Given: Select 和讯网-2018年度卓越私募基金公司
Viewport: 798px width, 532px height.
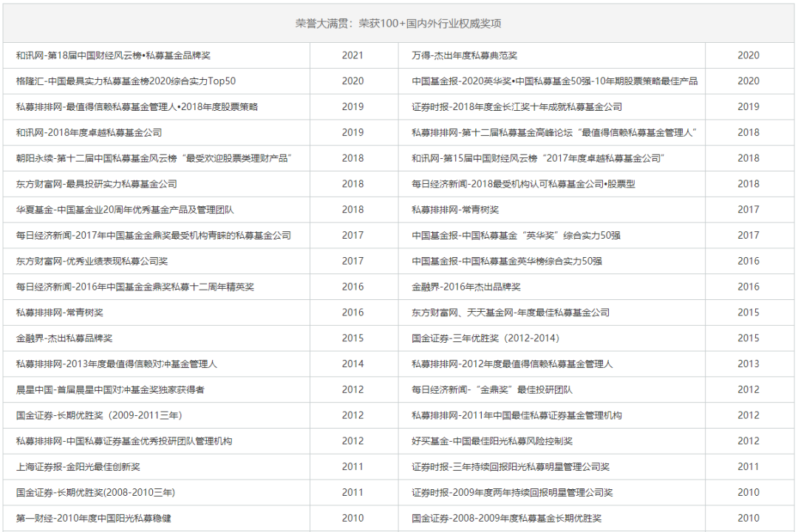Looking at the screenshot, I should point(89,132).
